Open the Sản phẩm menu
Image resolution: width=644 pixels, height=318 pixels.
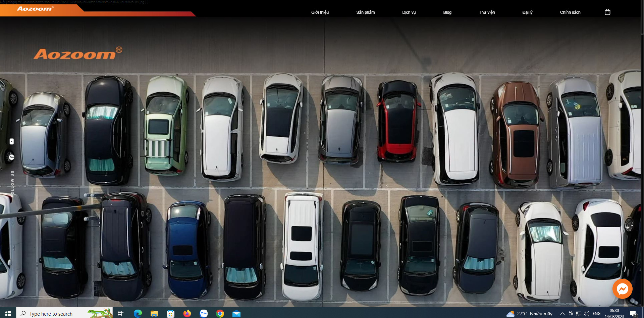tap(365, 12)
